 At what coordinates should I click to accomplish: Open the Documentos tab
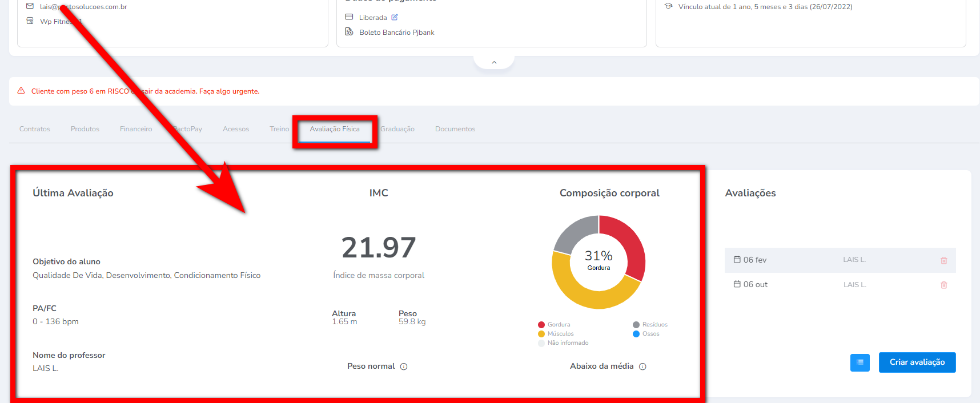455,129
